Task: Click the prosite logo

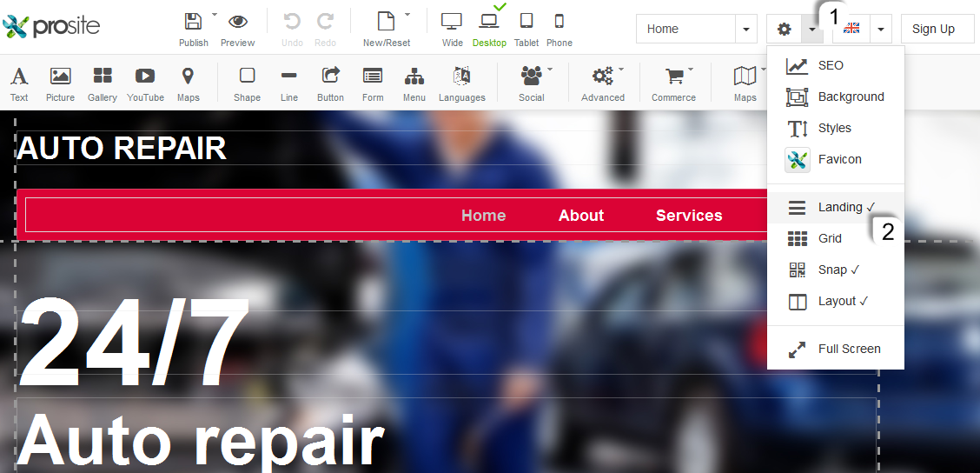Action: tap(51, 26)
